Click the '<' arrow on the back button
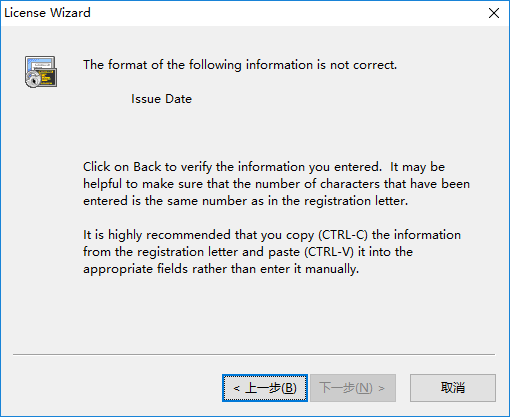510x417 pixels. 237,388
